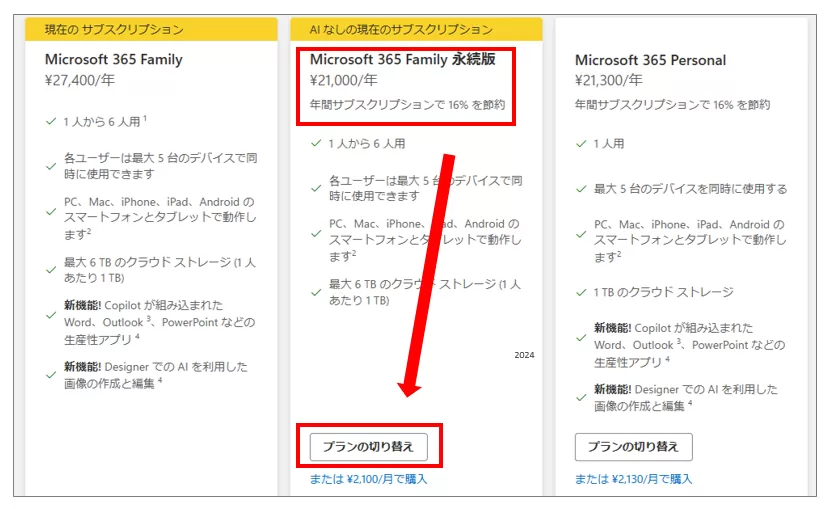This screenshot has width=834, height=509.
Task: Click footnote 1 after 1 人から 6 人用
Action: (145, 118)
